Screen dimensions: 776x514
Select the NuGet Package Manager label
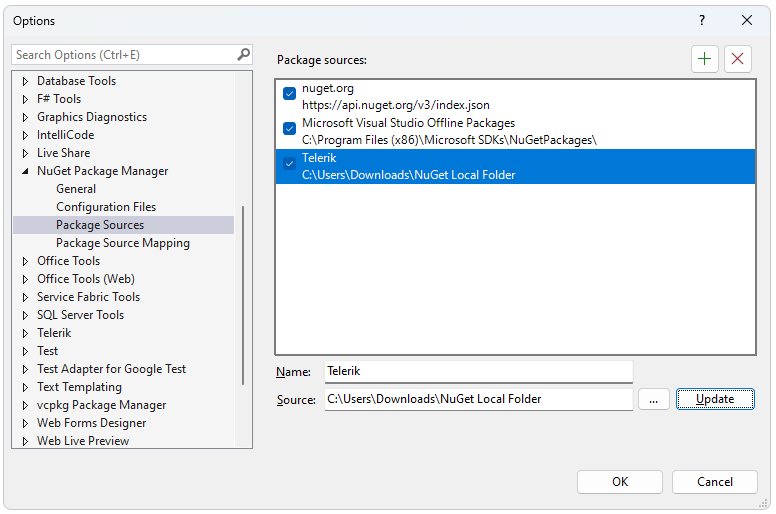pyautogui.click(x=102, y=171)
